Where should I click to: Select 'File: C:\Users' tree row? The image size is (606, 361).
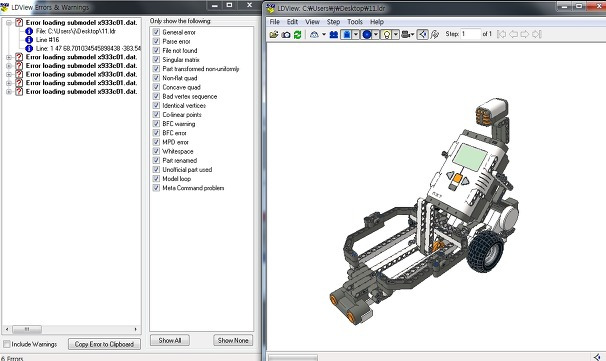click(76, 31)
